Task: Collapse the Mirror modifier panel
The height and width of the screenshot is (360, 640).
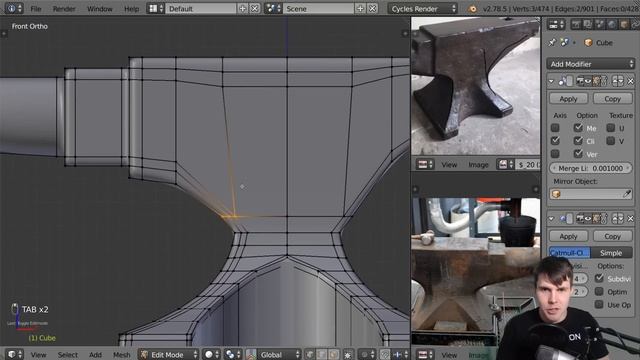Action: [x=551, y=81]
